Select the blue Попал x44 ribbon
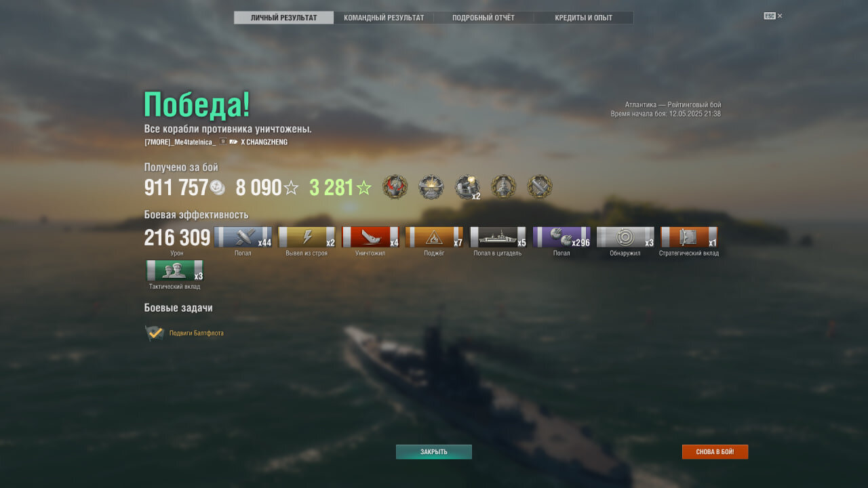This screenshot has width=868, height=488. click(x=243, y=237)
